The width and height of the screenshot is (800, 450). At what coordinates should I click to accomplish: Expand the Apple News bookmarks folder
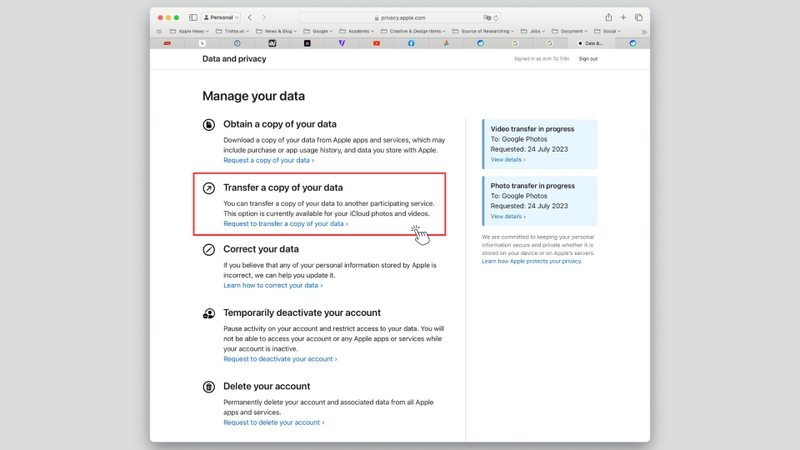tap(189, 31)
